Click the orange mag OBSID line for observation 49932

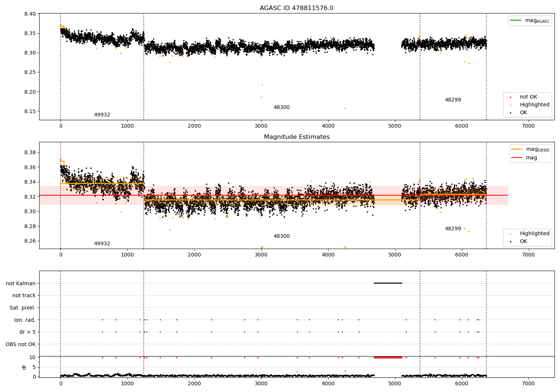[102, 183]
